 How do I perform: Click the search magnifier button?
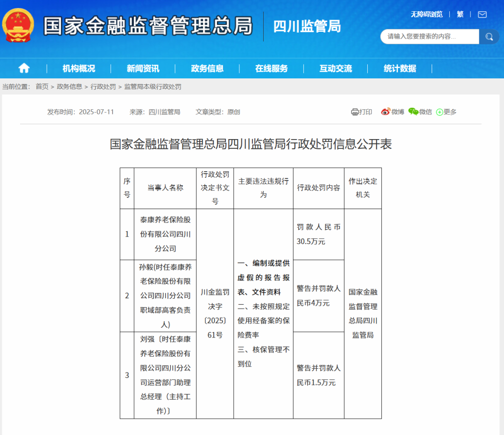489,37
